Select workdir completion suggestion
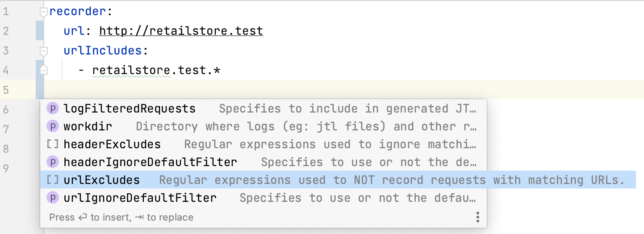Screen dimensions: 644x234 pos(263,126)
